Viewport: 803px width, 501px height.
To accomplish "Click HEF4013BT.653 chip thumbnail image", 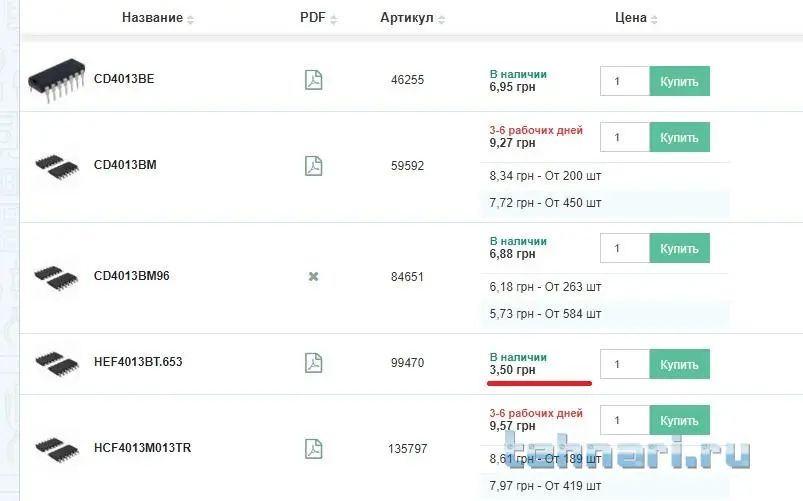I will [56, 362].
